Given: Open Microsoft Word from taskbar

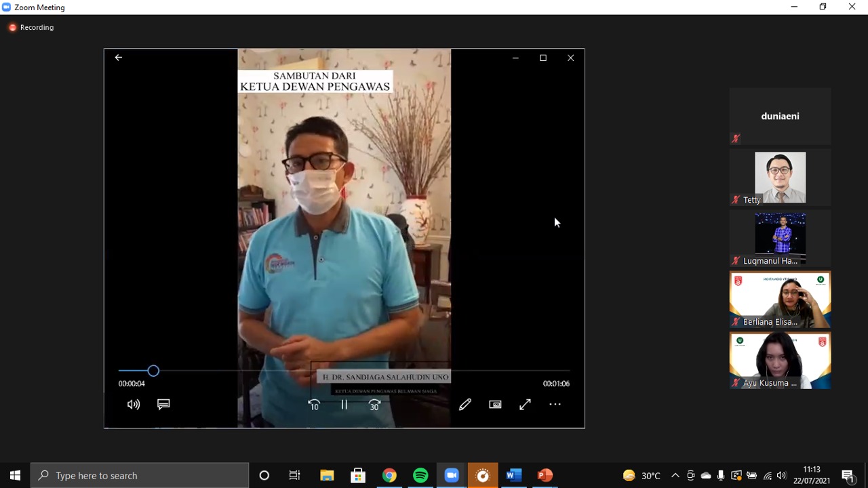Looking at the screenshot, I should [x=513, y=475].
